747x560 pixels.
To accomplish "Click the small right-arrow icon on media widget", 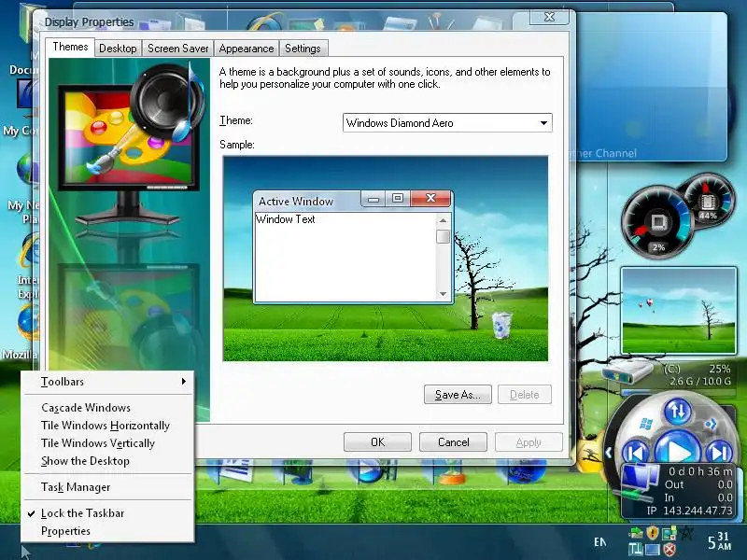I will point(711,424).
